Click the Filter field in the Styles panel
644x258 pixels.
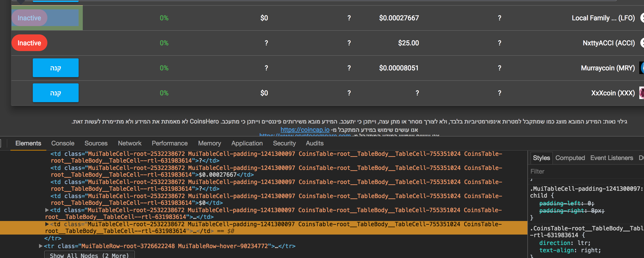pyautogui.click(x=547, y=171)
